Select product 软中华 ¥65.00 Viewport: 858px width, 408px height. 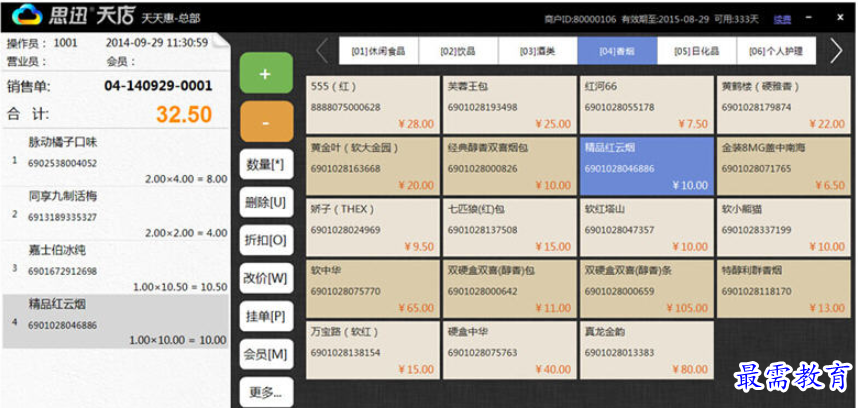coord(373,289)
